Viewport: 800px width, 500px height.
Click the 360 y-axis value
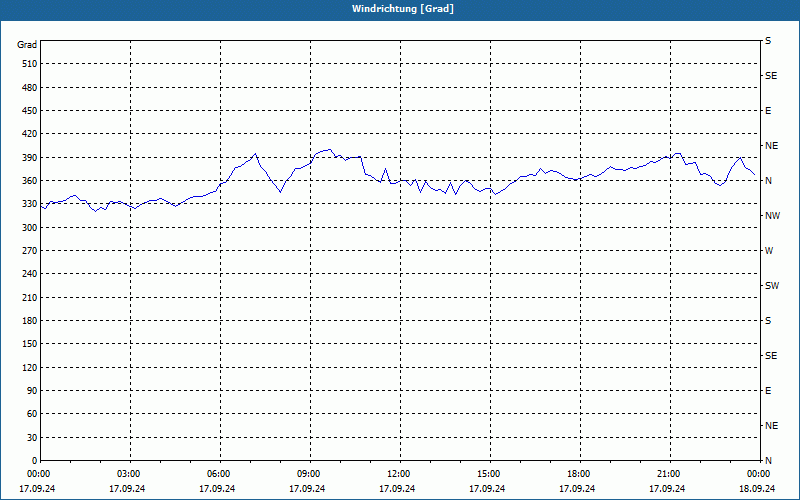[x=30, y=181]
